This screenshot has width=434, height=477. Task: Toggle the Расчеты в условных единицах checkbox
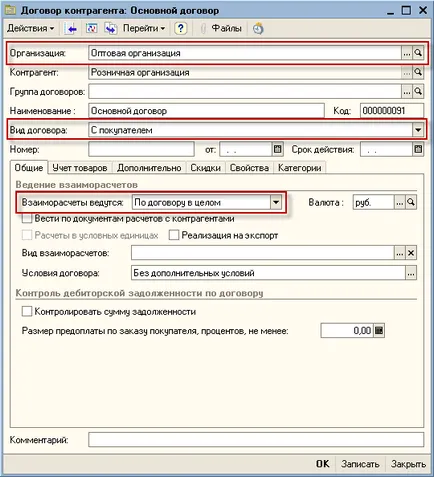[27, 235]
